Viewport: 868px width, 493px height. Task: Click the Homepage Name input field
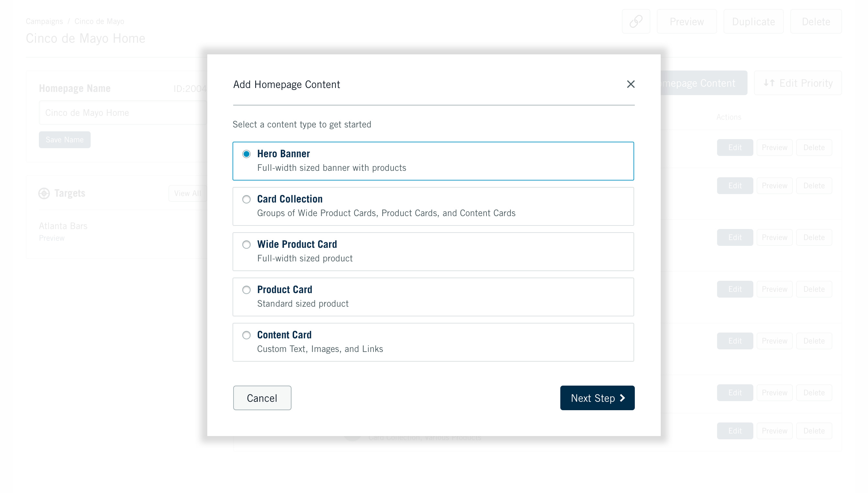[x=123, y=113]
